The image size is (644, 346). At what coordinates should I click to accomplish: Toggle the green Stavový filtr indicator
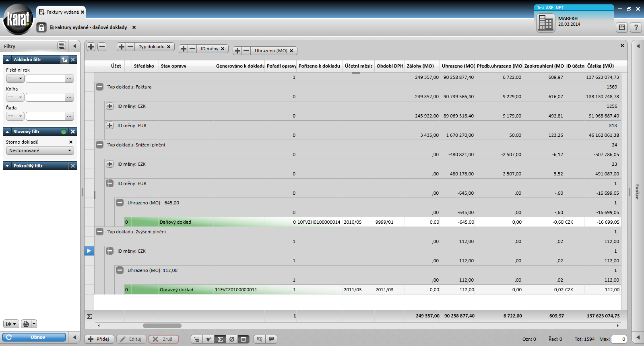64,132
